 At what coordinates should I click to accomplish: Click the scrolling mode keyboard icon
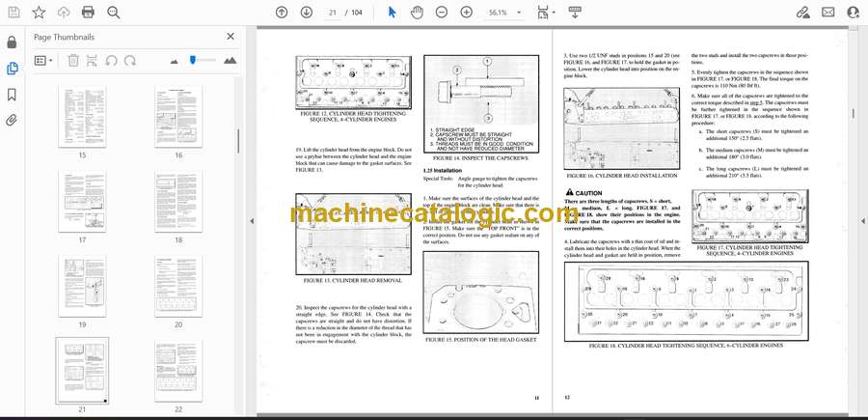[575, 13]
